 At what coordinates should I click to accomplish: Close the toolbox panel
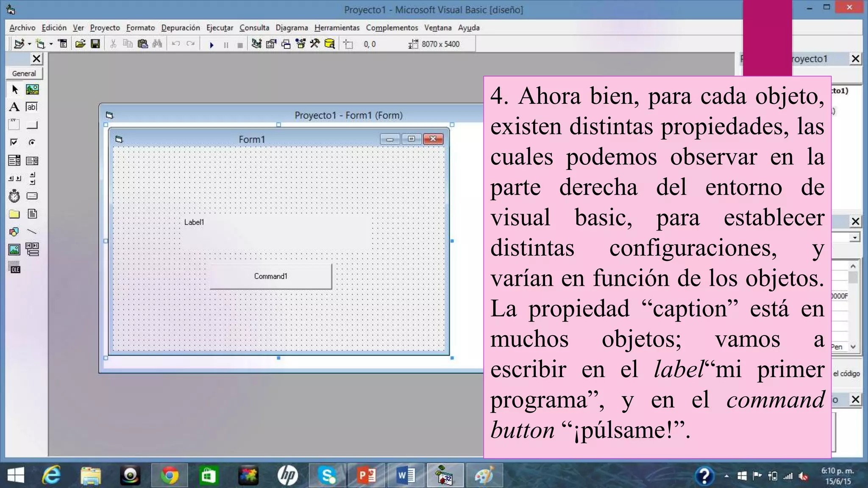[x=36, y=59]
